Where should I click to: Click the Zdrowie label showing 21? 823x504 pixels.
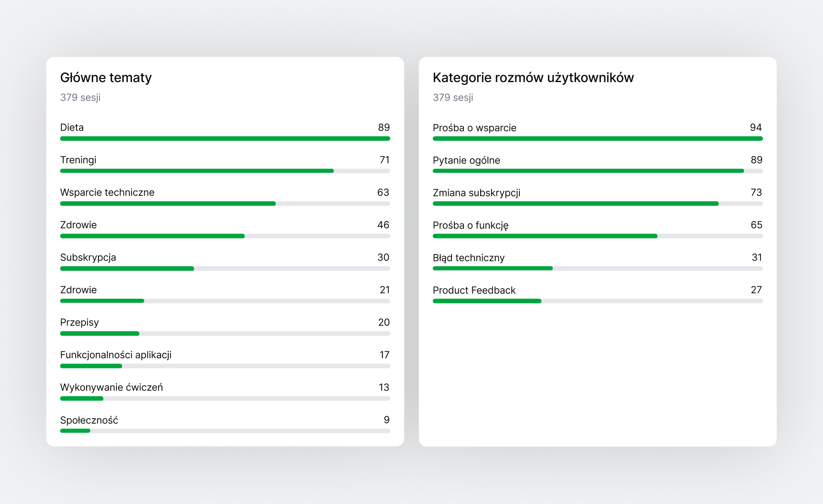tap(78, 290)
